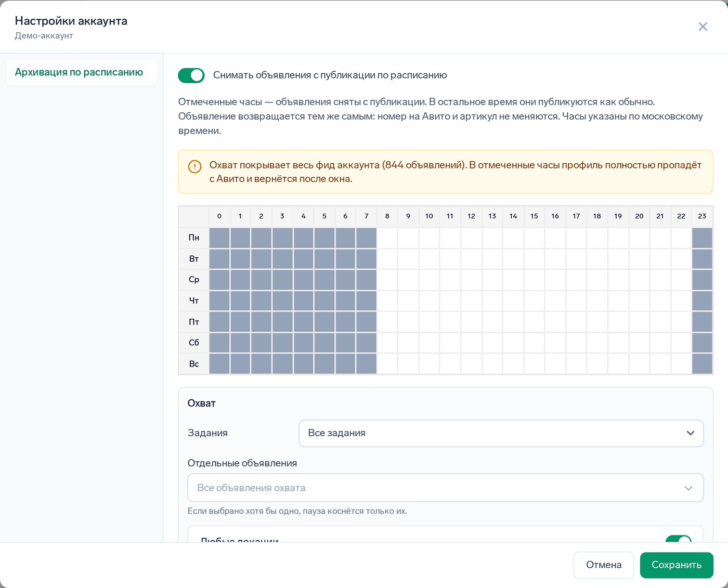Viewport: 728px width, 588px height.
Task: Open the Все задания dropdown
Action: coord(501,433)
